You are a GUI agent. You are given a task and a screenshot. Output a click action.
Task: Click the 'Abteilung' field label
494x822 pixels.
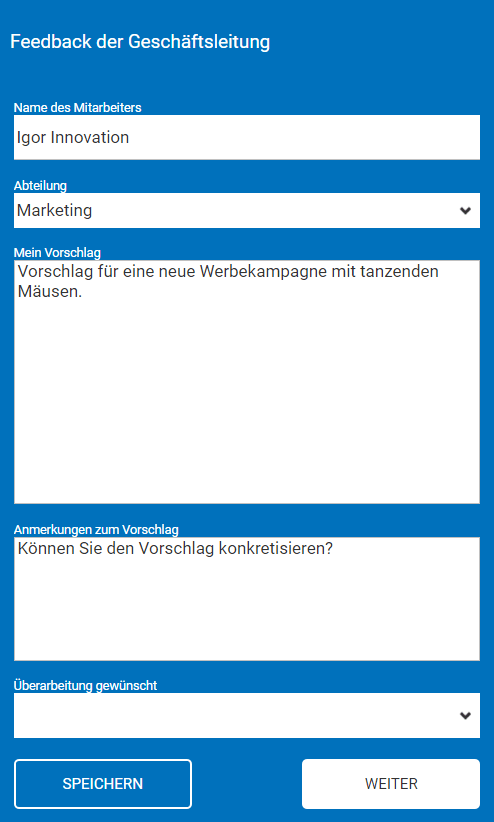click(x=40, y=186)
